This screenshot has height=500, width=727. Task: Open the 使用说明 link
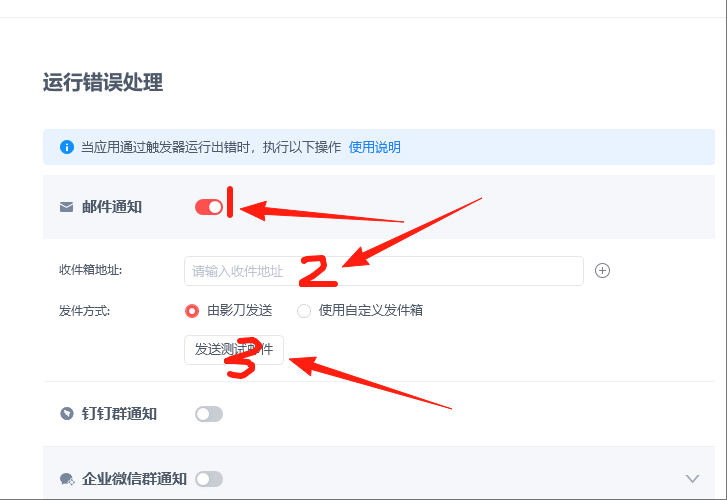tap(375, 147)
